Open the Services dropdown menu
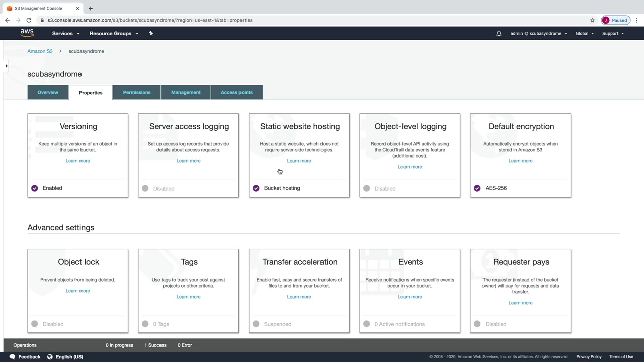This screenshot has width=644, height=362. [x=65, y=34]
